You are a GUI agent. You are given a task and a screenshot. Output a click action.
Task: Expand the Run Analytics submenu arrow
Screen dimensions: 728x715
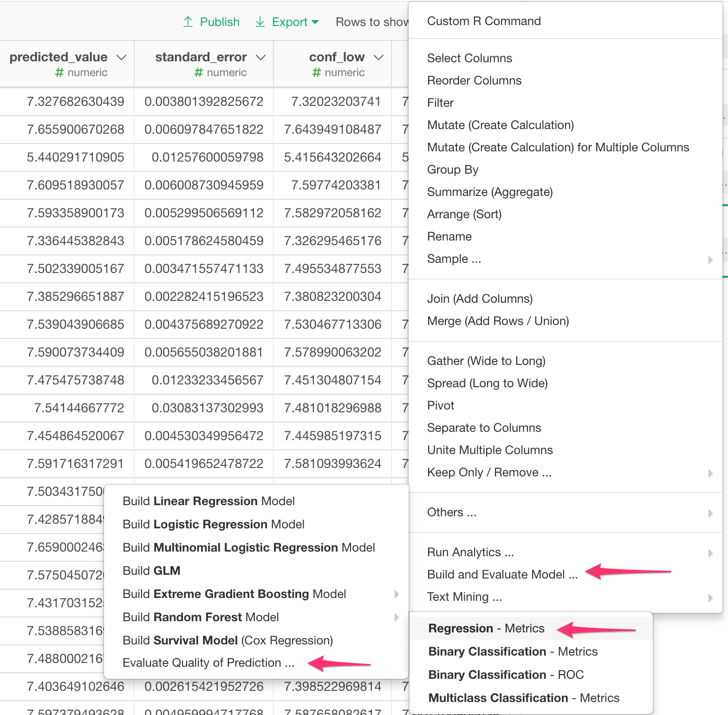tap(710, 553)
